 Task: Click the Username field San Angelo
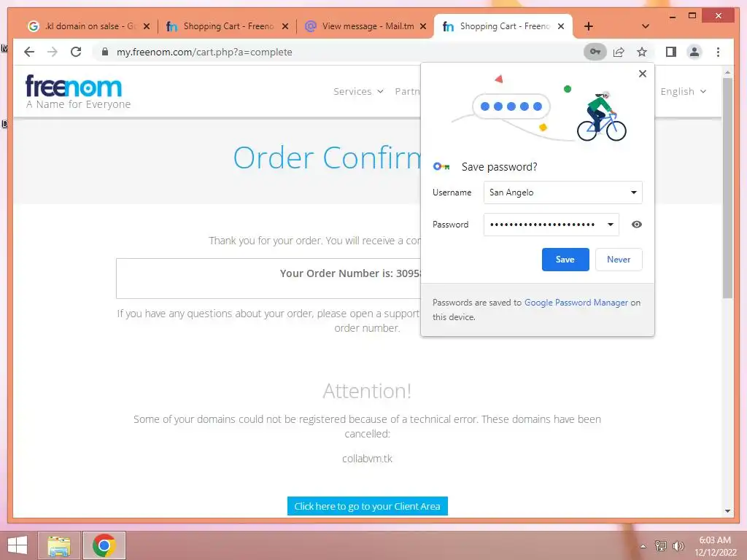(562, 192)
